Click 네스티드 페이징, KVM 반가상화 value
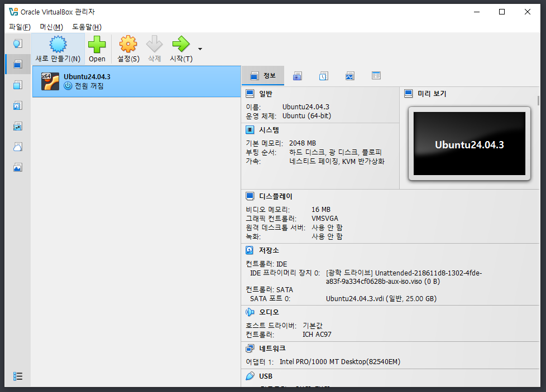 point(337,161)
